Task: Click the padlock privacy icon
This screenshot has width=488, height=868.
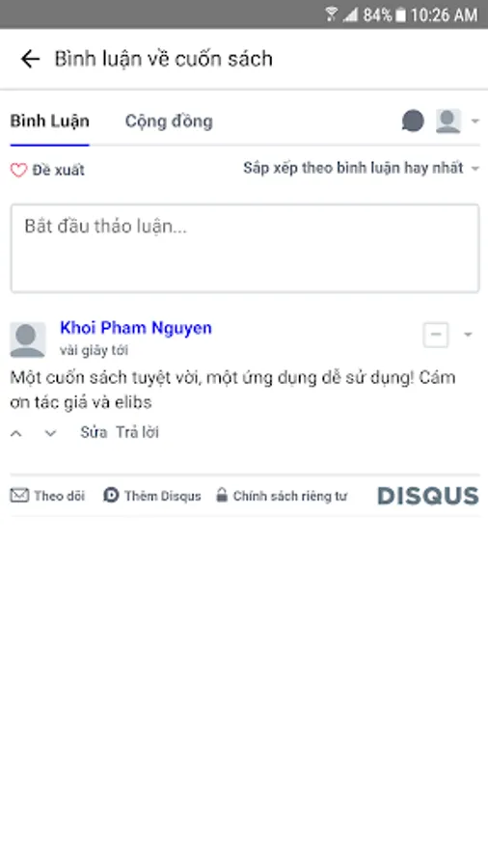Action: coord(221,495)
